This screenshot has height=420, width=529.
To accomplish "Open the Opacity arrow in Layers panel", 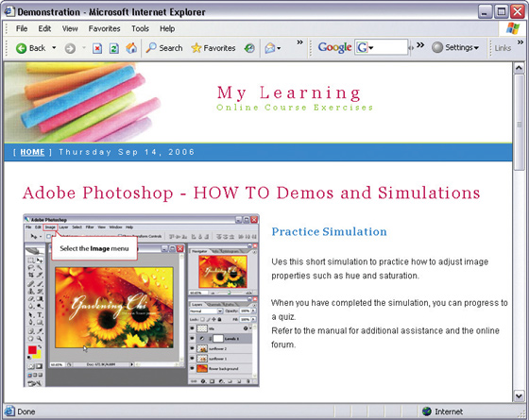I will [253, 311].
